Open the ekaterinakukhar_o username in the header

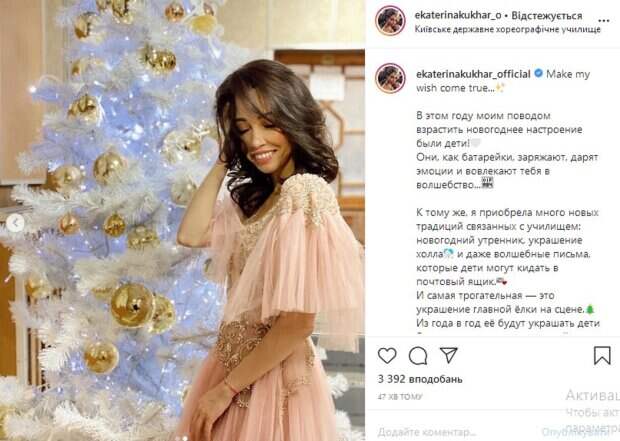point(458,15)
